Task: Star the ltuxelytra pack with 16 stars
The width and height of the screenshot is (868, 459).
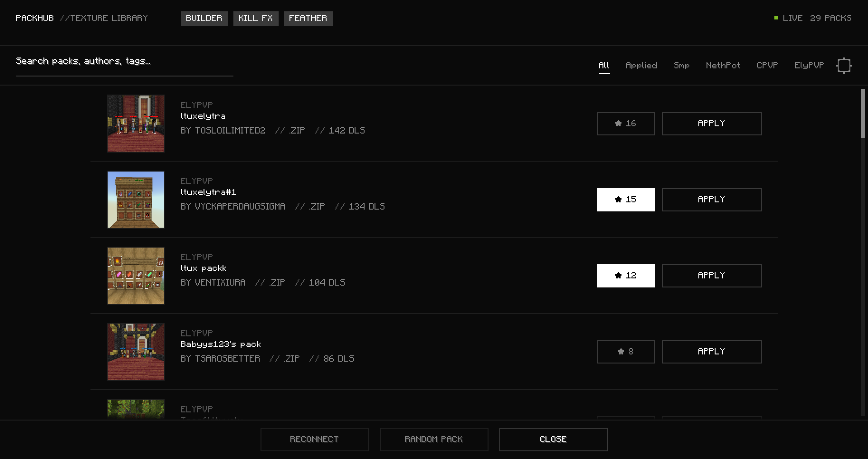Action: pyautogui.click(x=626, y=124)
